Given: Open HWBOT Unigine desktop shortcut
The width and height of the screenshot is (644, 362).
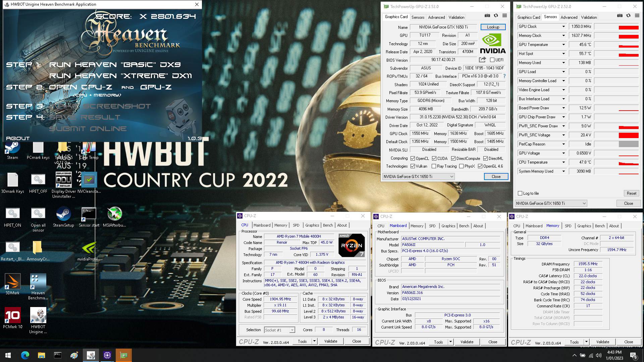Looking at the screenshot, I should [x=38, y=320].
